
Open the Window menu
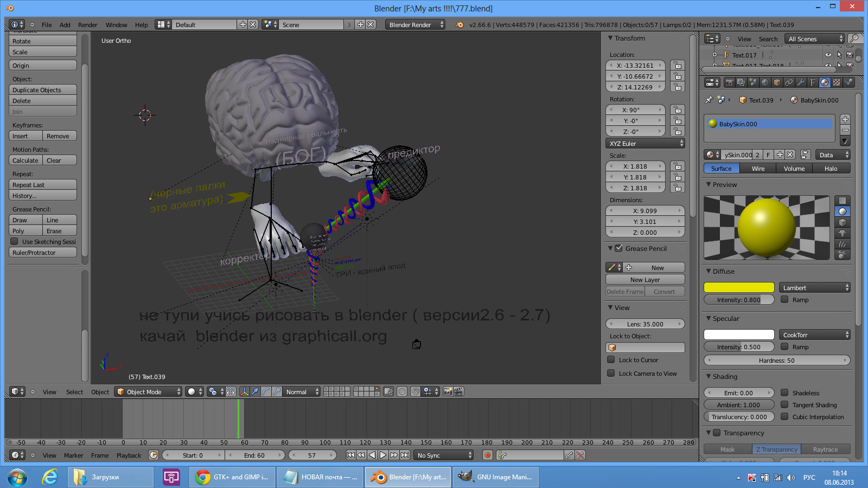tap(116, 24)
